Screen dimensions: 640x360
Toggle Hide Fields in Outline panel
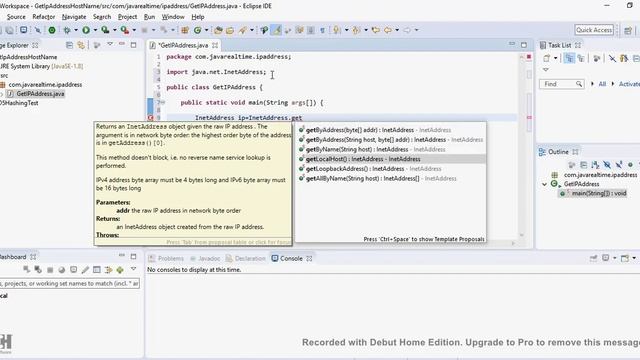[x=607, y=165]
